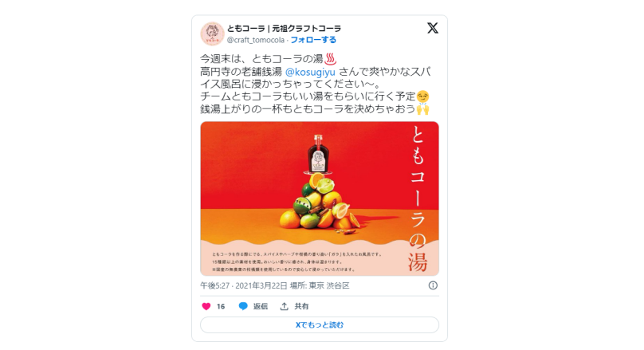Click the hot spring emoji in tweet text
This screenshot has height=350, width=644.
[x=331, y=59]
